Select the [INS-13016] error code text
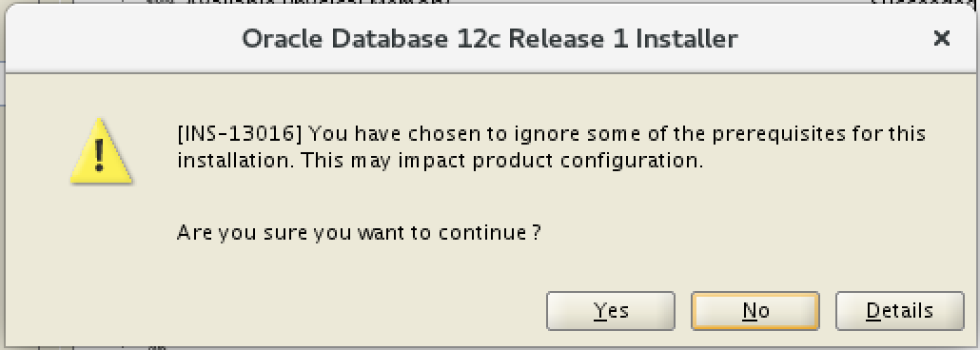Image resolution: width=980 pixels, height=350 pixels. (240, 134)
